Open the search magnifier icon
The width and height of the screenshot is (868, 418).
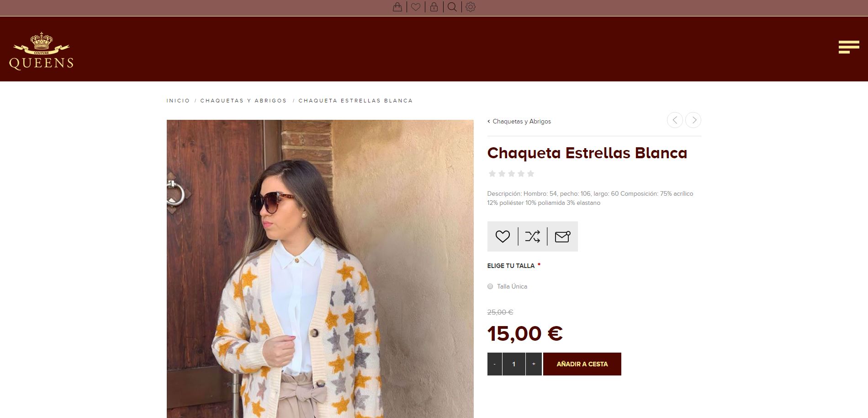coord(452,7)
